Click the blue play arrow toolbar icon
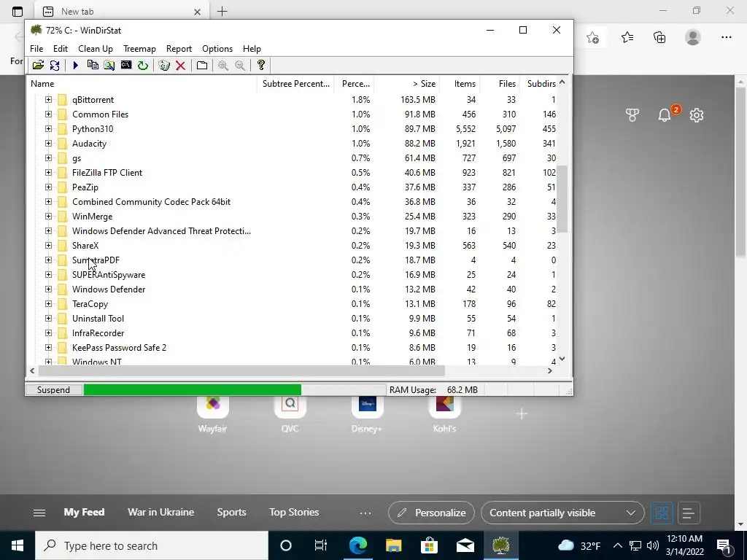Screen dimensions: 747x560 (x=75, y=65)
